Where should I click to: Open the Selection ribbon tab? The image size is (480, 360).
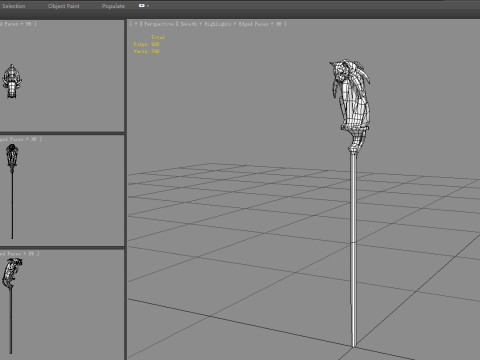pyautogui.click(x=14, y=6)
